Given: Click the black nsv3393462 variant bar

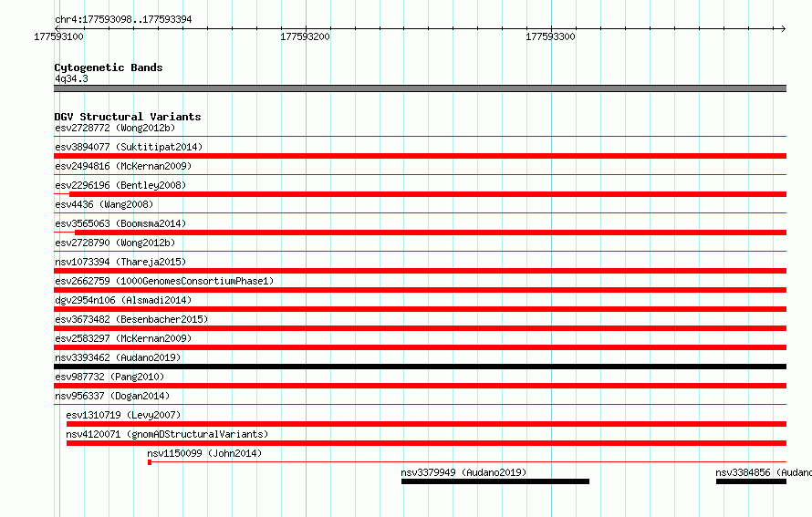Looking at the screenshot, I should pos(420,367).
